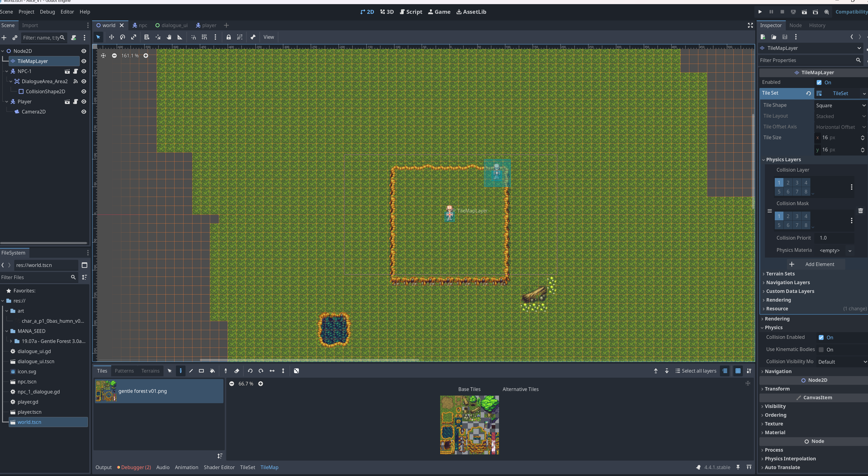Select the Ruler Mode tool
The width and height of the screenshot is (868, 476).
(180, 37)
